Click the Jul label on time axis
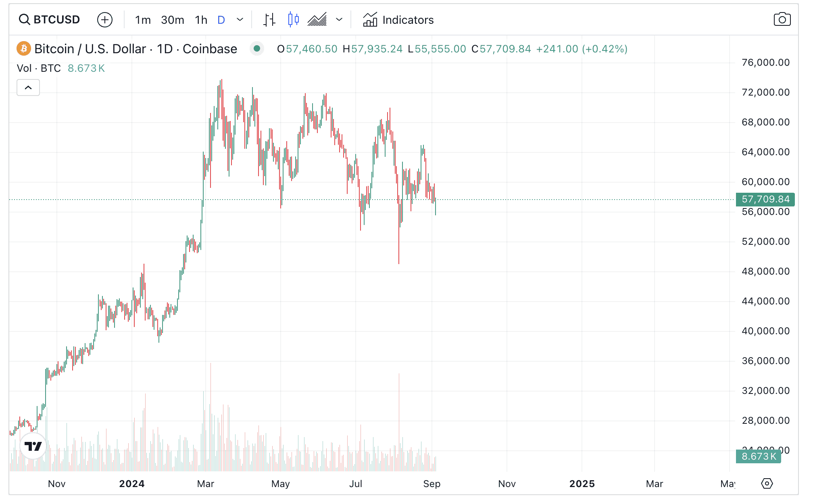Image resolution: width=813 pixels, height=504 pixels. coord(355,484)
